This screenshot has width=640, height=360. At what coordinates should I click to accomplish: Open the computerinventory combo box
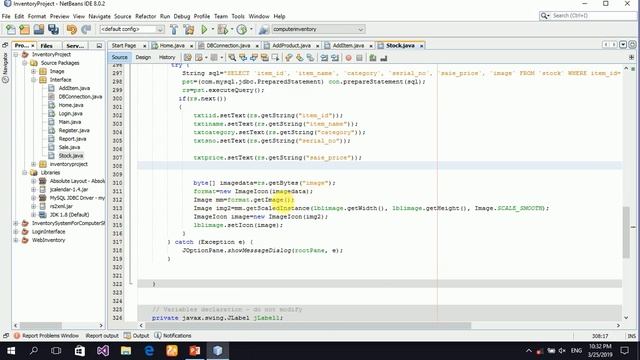tap(318, 29)
